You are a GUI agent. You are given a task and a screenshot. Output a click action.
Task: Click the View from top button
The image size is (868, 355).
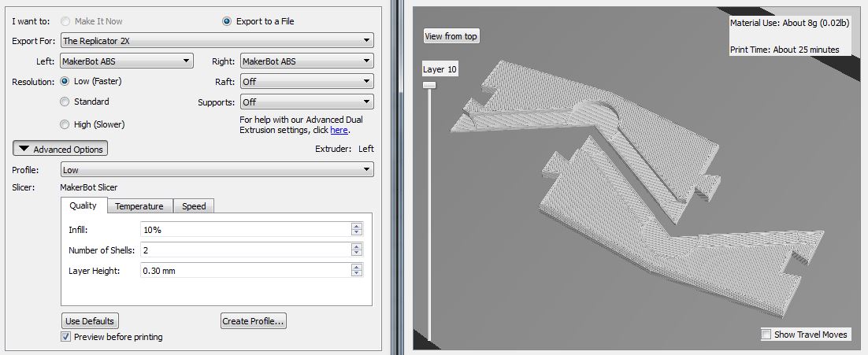451,36
